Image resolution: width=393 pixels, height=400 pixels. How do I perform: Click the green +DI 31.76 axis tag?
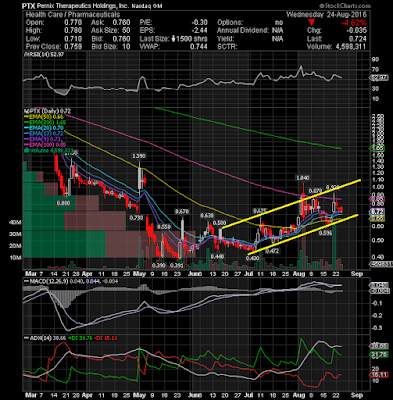point(379,355)
